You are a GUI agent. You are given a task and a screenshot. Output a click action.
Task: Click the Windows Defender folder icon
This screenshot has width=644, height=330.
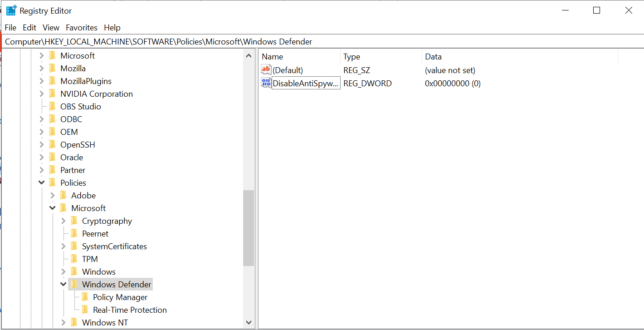[x=74, y=285]
